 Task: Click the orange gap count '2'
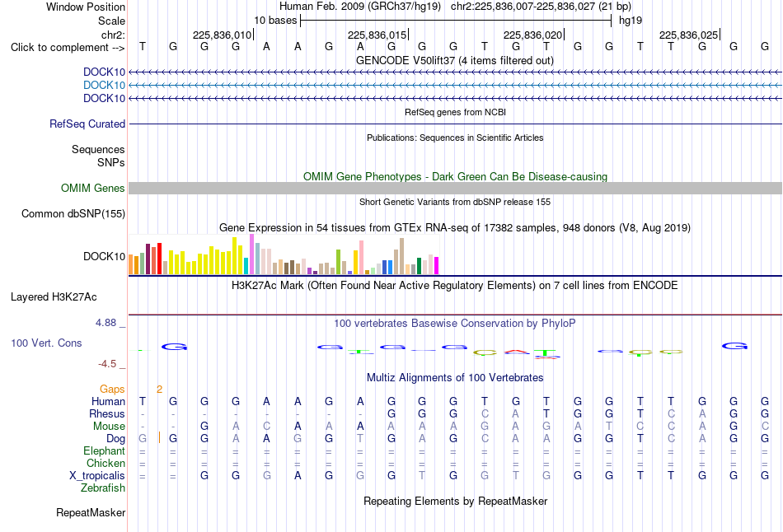coord(159,390)
